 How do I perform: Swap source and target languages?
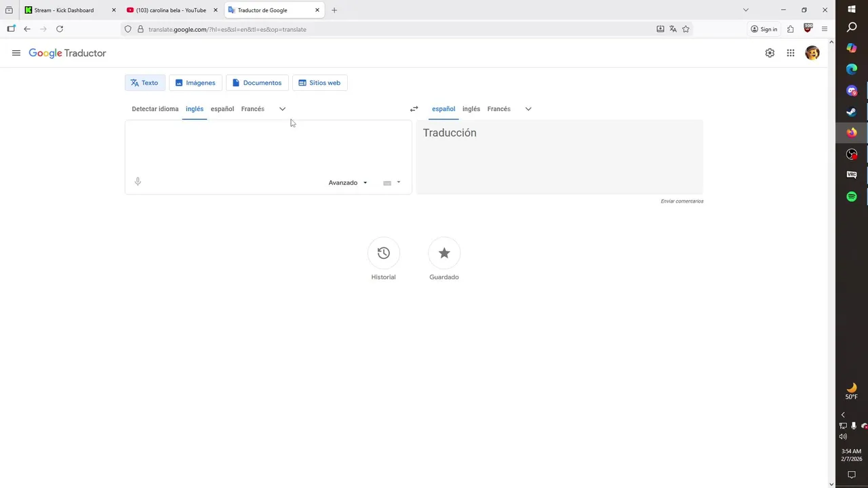coord(414,108)
